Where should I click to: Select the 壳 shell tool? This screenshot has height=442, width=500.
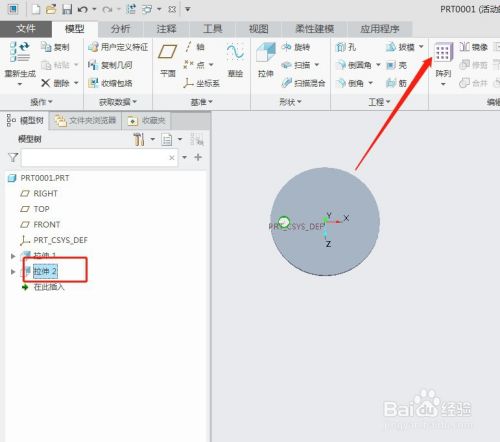pos(396,65)
